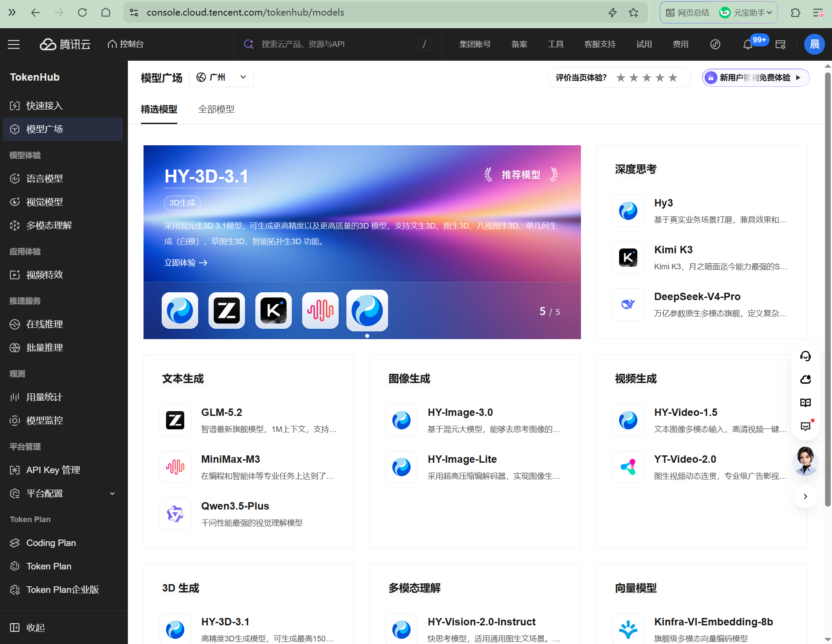Click the MiniMax-M3 model icon
Image resolution: width=832 pixels, height=644 pixels.
(x=175, y=467)
